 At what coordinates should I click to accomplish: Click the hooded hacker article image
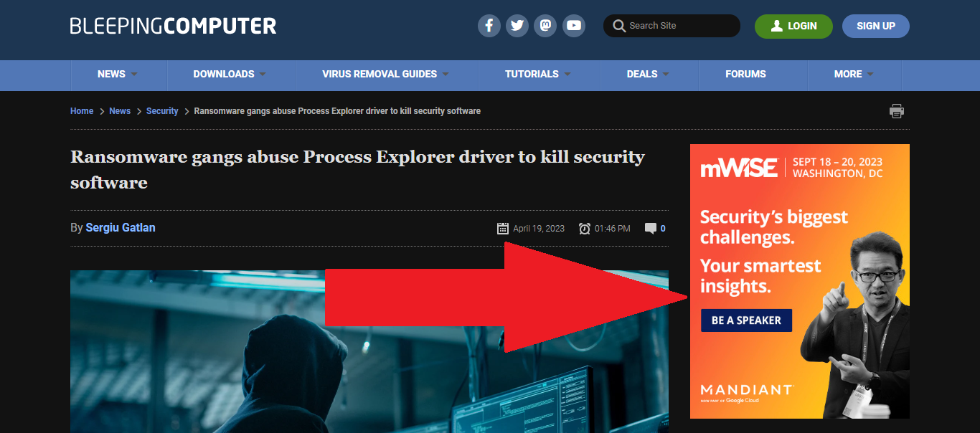coord(369,351)
